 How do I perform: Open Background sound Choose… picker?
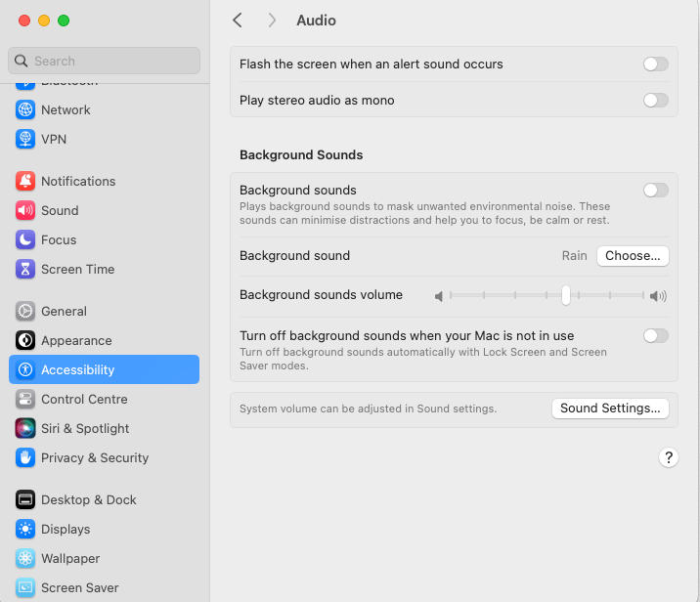[633, 256]
